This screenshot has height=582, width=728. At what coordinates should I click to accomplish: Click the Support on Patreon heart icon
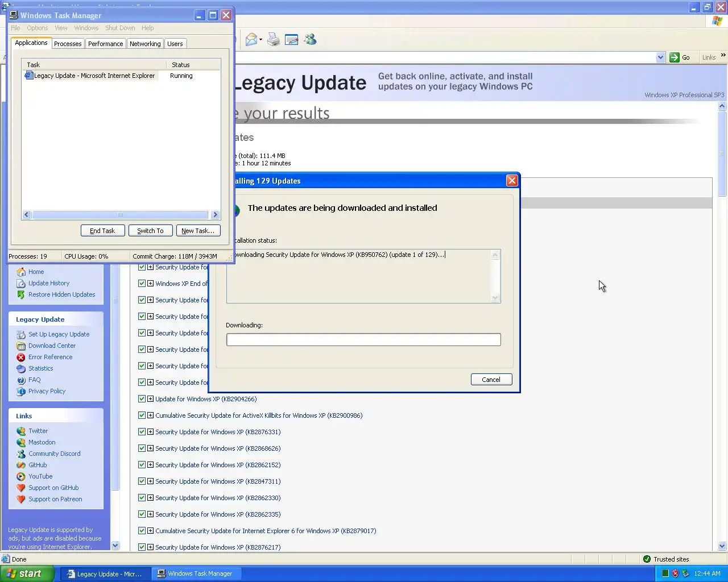coord(21,499)
